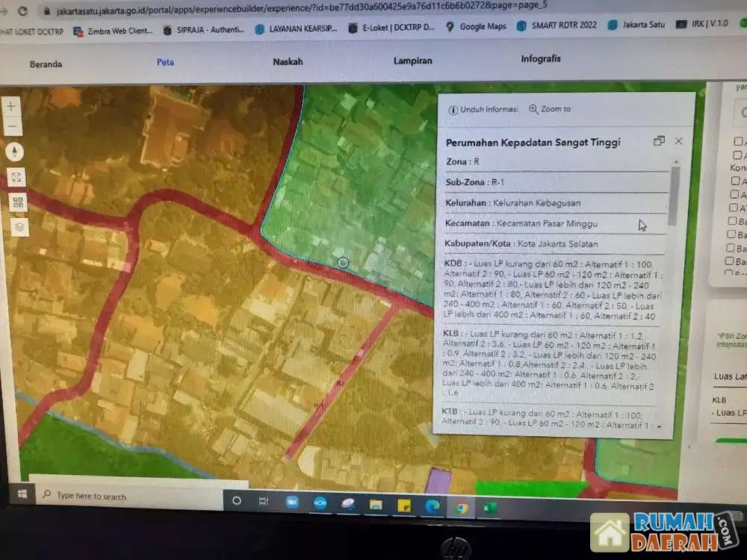
Task: Zoom in on the map with plus button
Action: pyautogui.click(x=11, y=107)
